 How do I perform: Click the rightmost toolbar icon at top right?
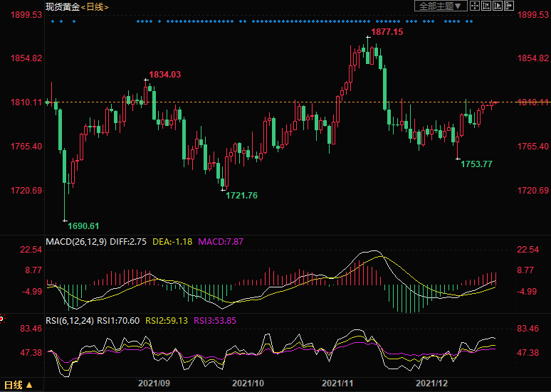[x=508, y=6]
